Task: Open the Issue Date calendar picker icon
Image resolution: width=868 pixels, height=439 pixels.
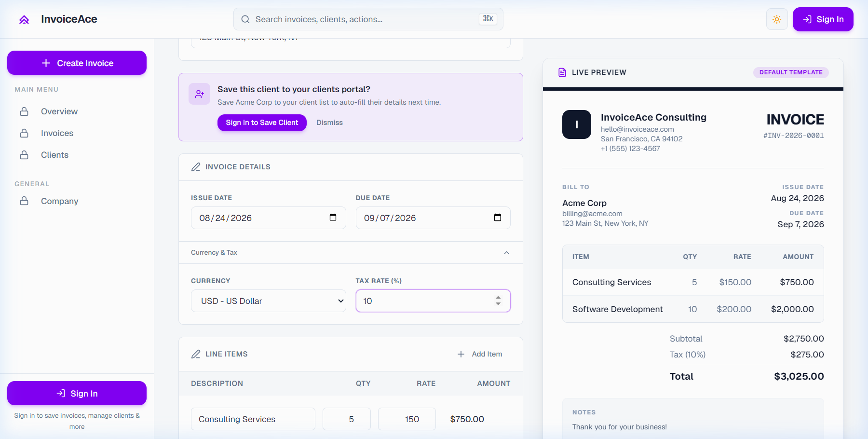Action: [333, 218]
